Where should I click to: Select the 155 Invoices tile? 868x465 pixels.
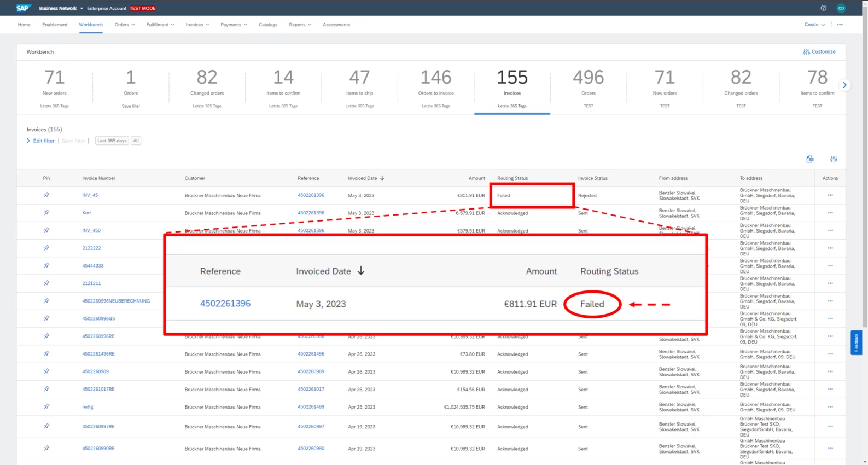(512, 88)
